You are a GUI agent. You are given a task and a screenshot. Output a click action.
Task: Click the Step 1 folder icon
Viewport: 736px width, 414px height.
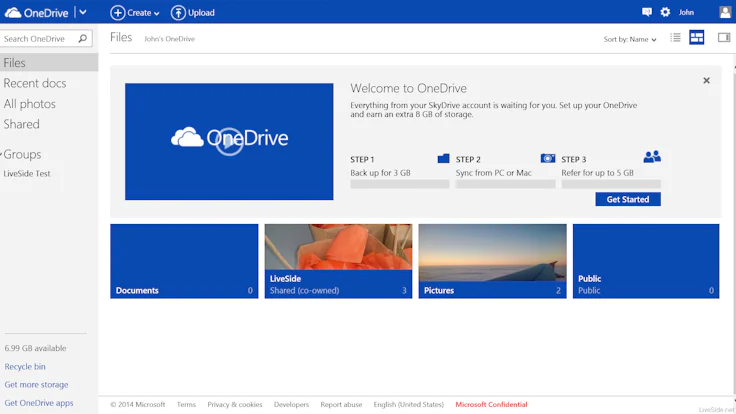[443, 158]
